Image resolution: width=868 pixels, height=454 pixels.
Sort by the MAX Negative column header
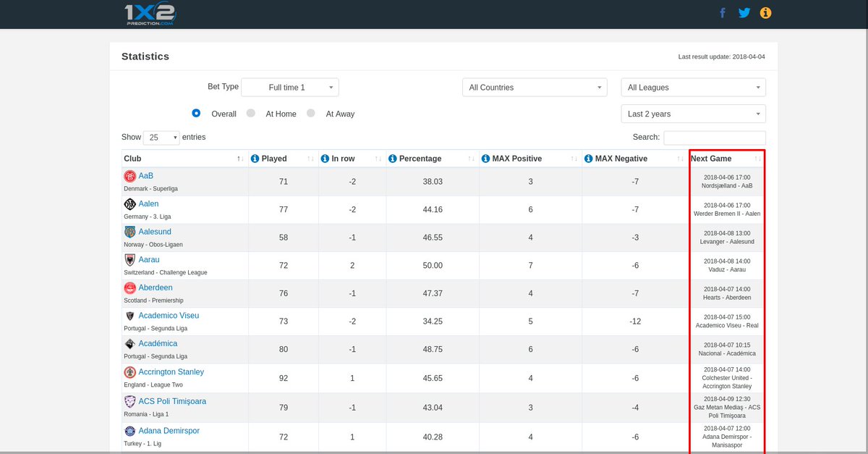tap(635, 159)
